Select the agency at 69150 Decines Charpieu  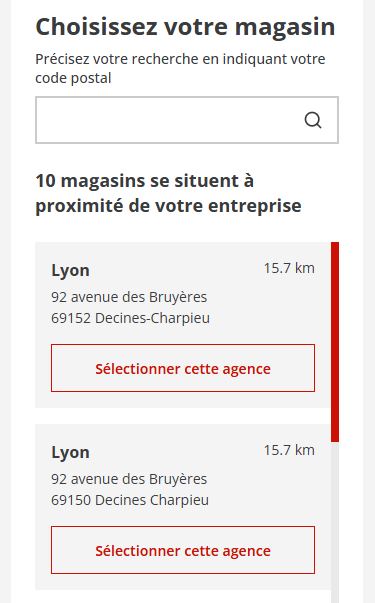[183, 550]
